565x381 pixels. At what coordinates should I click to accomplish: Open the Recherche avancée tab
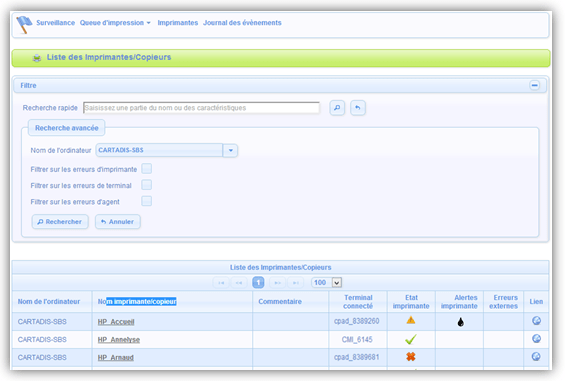click(x=67, y=128)
